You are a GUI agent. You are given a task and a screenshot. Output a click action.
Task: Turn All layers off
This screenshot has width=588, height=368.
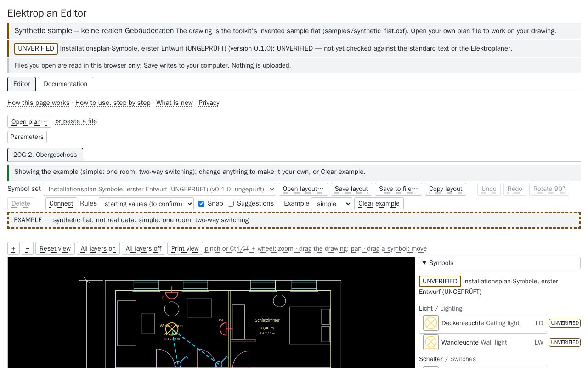pos(143,249)
